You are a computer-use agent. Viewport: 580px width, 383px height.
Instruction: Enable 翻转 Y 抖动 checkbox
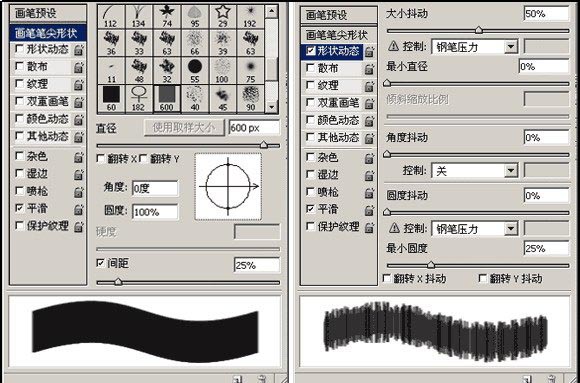click(483, 278)
